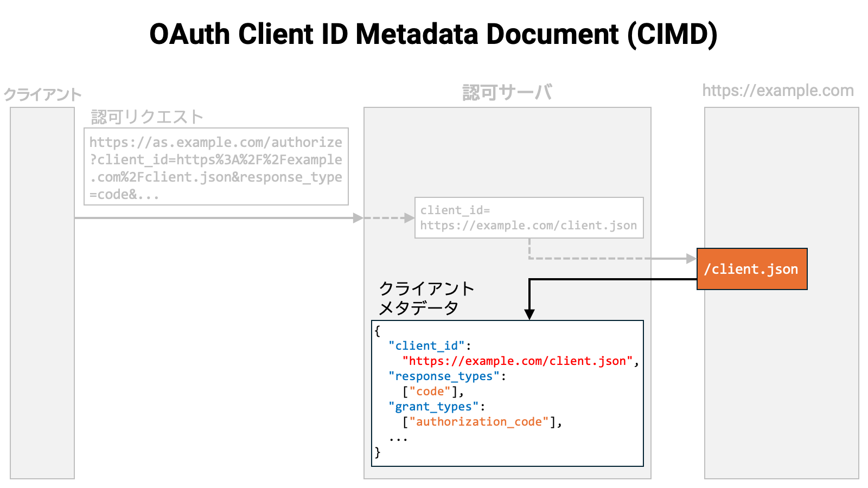Screen dimensions: 868x488
Task: Click the gray arrowhead pointing to /client.json
Action: [x=691, y=259]
